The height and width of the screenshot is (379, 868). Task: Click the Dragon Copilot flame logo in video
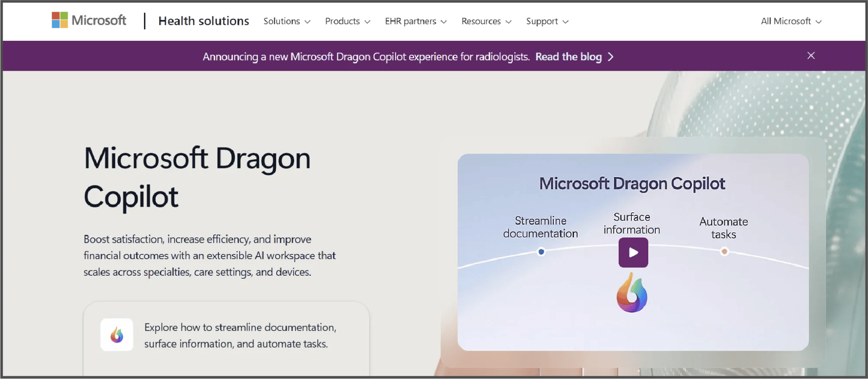pos(632,293)
